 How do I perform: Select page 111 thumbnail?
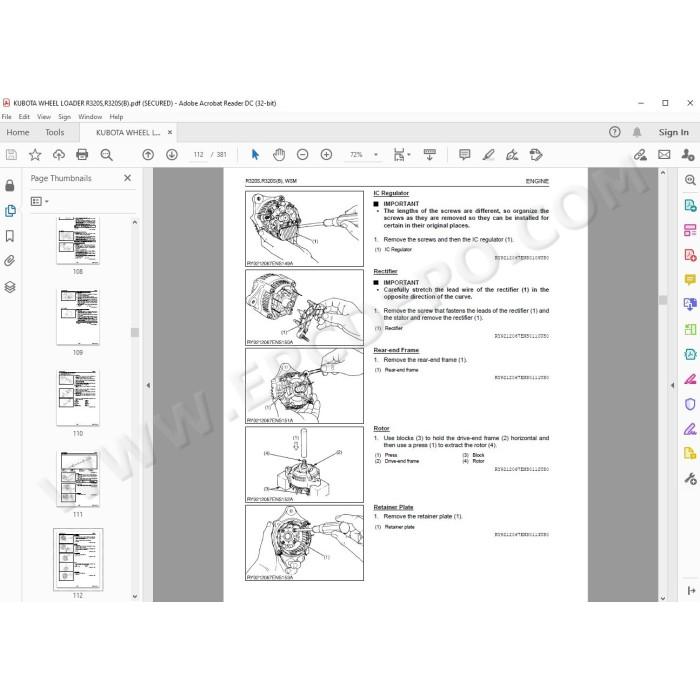[78, 479]
